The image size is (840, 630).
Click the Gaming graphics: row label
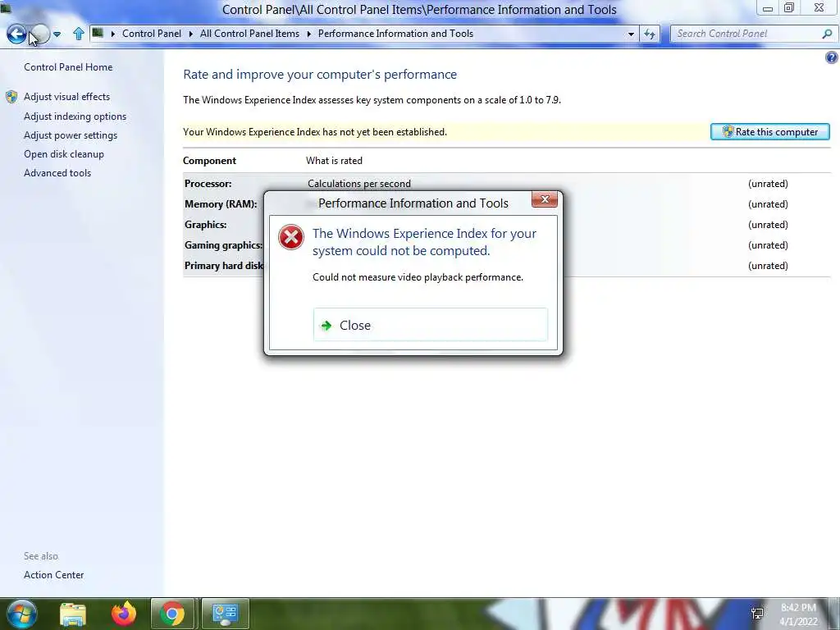[223, 244]
